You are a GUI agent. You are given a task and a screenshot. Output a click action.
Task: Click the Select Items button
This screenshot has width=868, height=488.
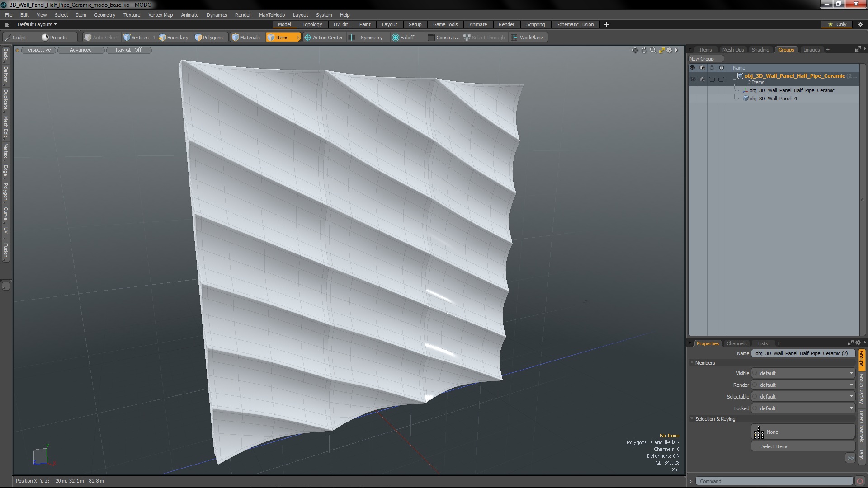click(774, 446)
